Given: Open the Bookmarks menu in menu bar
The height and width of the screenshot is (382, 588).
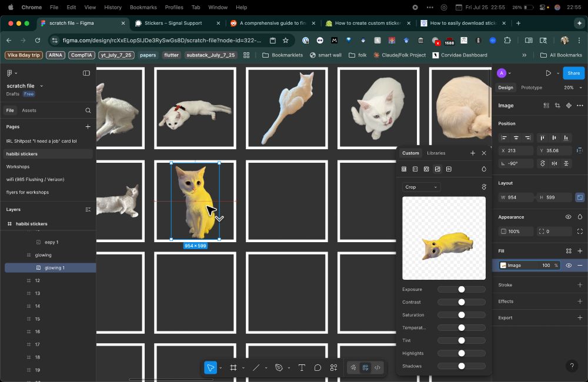Looking at the screenshot, I should (143, 7).
